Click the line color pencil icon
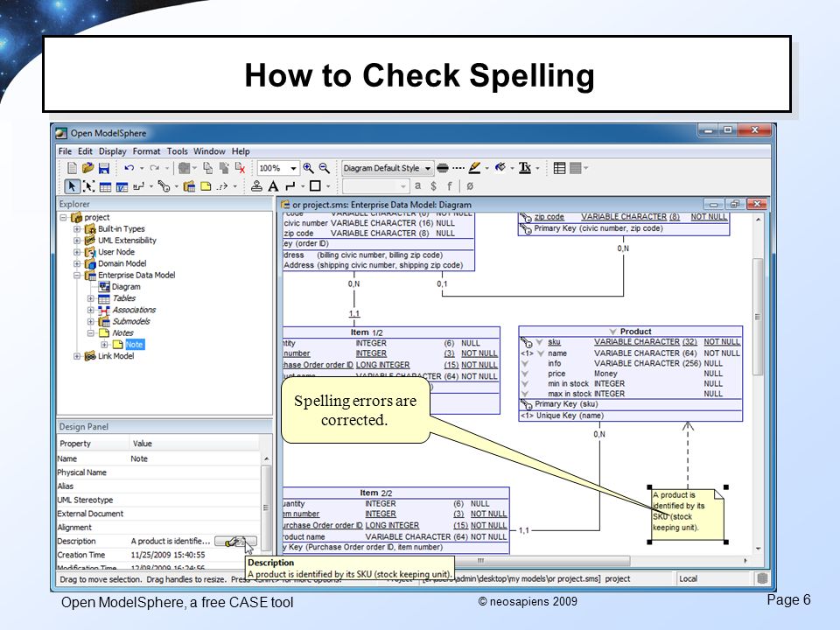This screenshot has width=840, height=630. (474, 168)
